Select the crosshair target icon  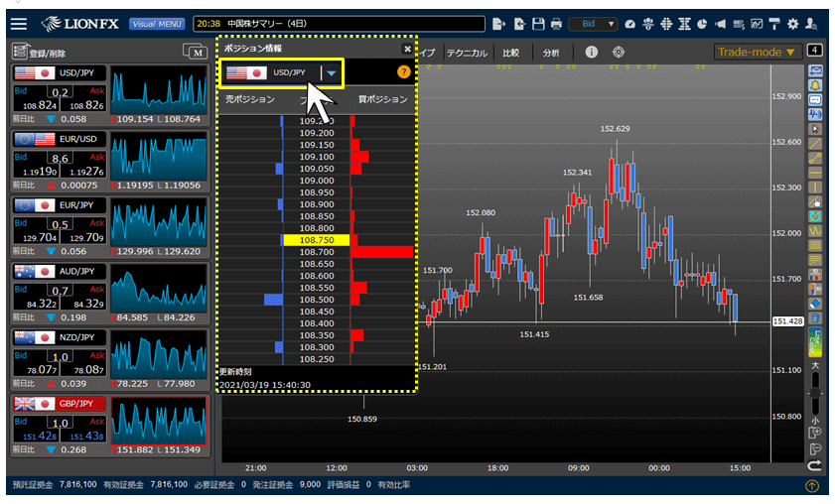pyautogui.click(x=619, y=52)
